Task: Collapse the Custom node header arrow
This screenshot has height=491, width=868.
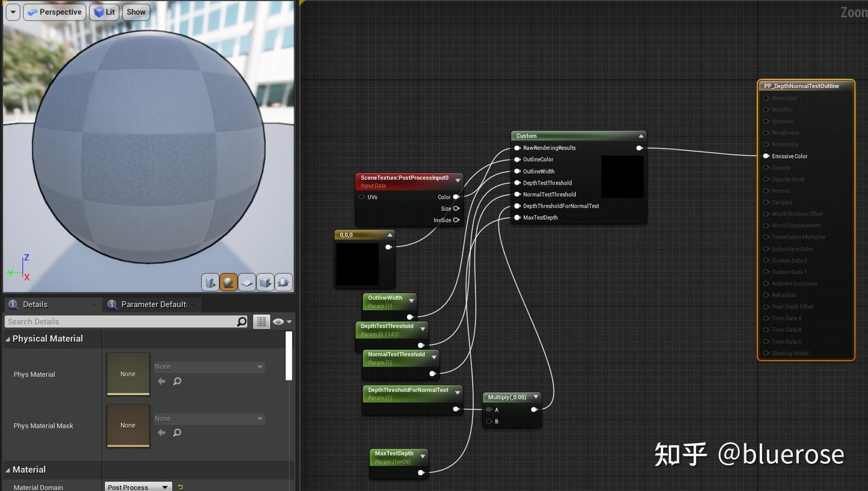Action: pos(641,135)
